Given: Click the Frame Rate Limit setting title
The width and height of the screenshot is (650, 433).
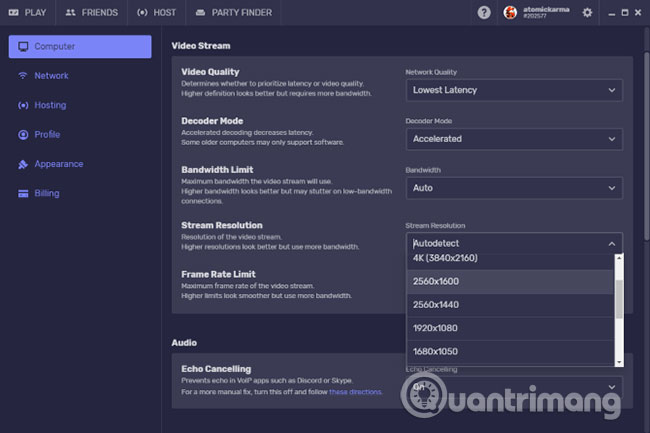Looking at the screenshot, I should (218, 274).
